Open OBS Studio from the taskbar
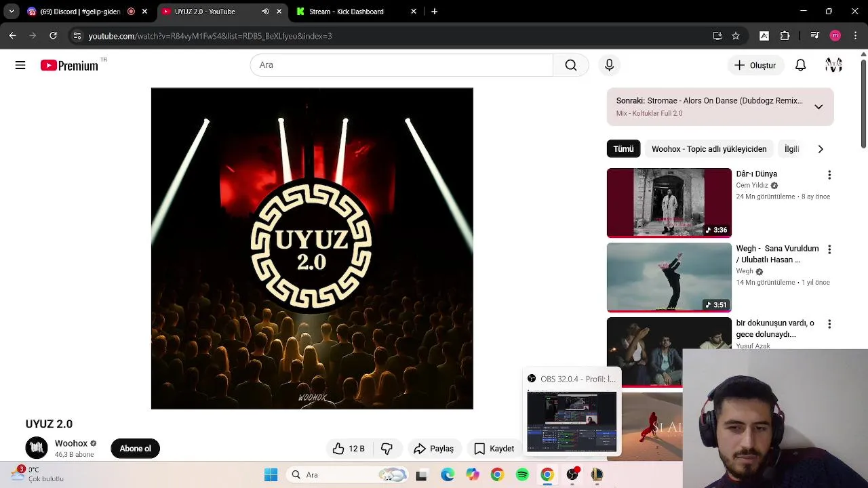Screen dimensions: 868x488 click(572, 475)
